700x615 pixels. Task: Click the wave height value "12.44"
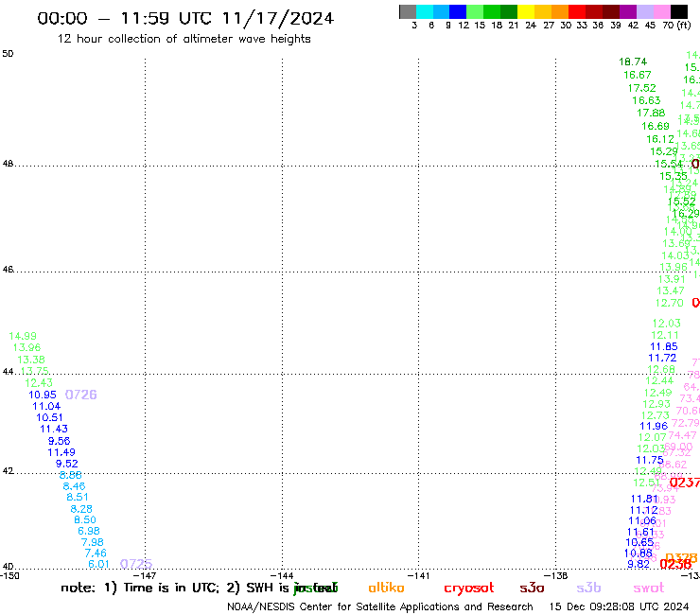659,381
